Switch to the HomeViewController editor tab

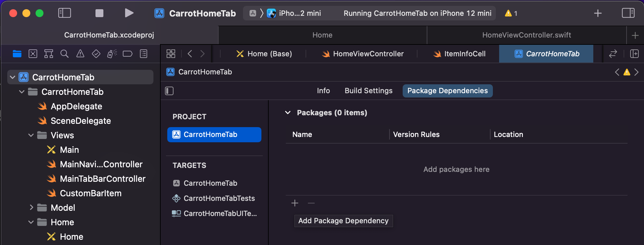pyautogui.click(x=363, y=54)
